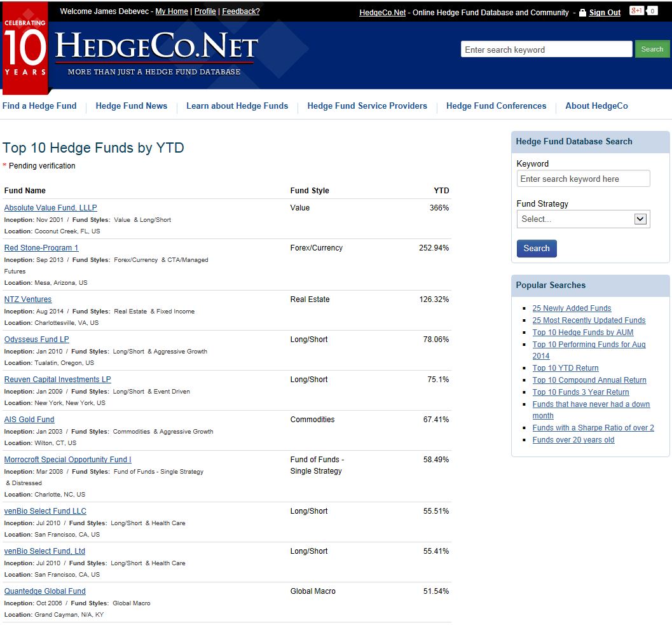Open Quantedge Global Fund
This screenshot has width=672, height=625.
[x=45, y=591]
